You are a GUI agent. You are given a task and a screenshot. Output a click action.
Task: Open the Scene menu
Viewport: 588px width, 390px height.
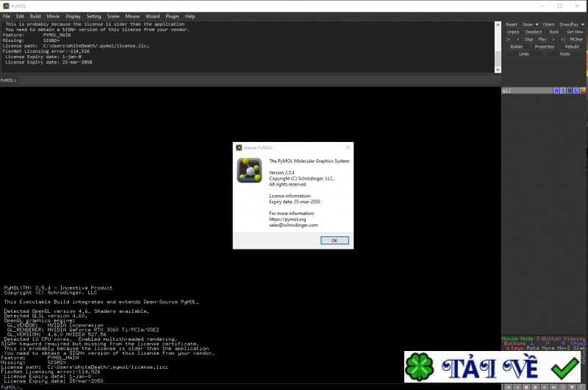pos(113,16)
